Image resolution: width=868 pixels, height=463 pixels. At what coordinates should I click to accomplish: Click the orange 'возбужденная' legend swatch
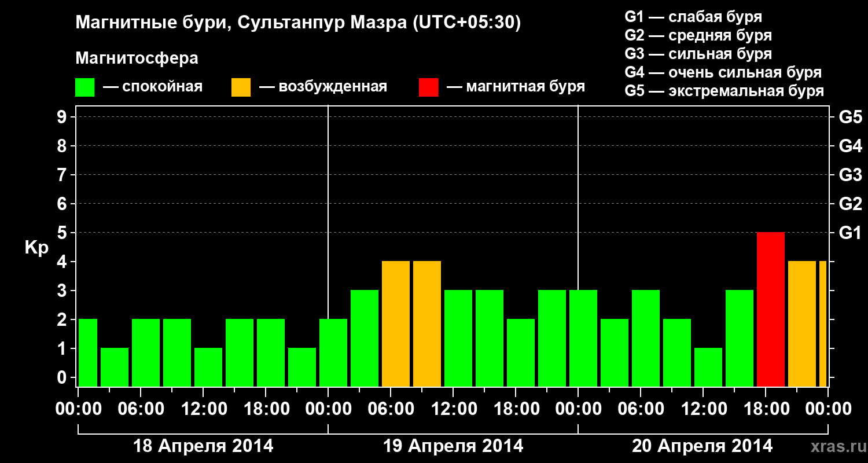coord(241,87)
